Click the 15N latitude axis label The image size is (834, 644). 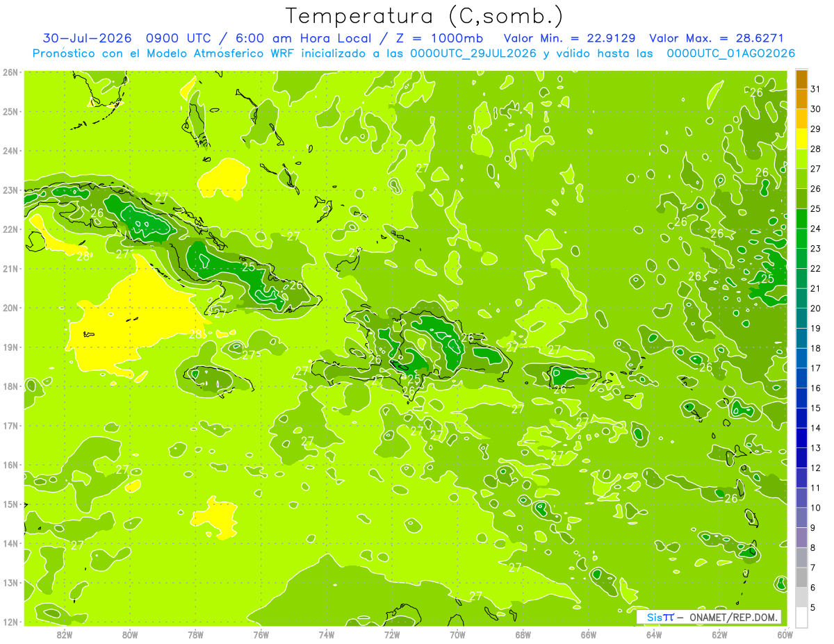[11, 504]
